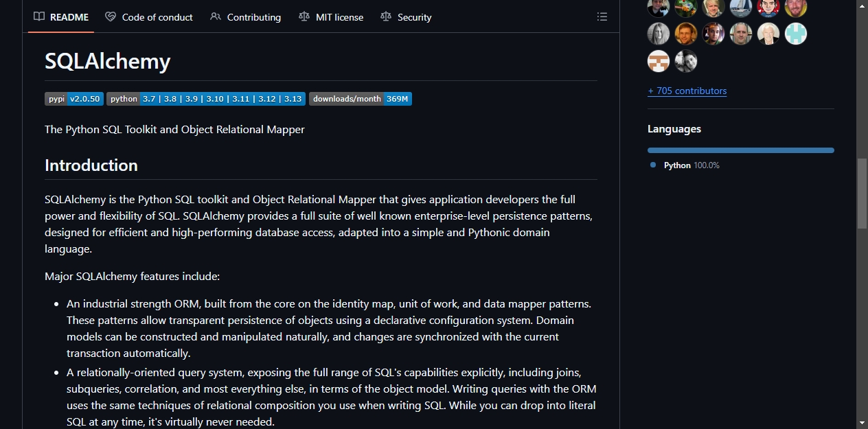The image size is (868, 429).
Task: Open the orange-background contributor avatar with glasses
Action: coord(686,34)
